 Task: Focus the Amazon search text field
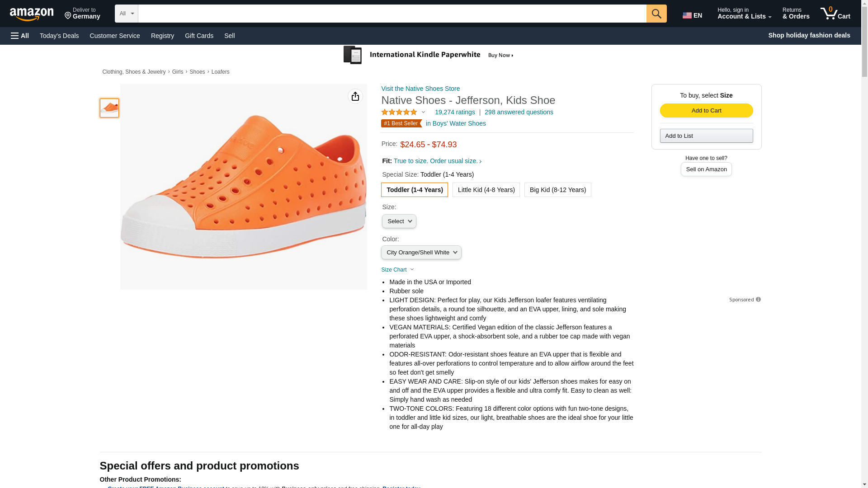click(x=392, y=14)
